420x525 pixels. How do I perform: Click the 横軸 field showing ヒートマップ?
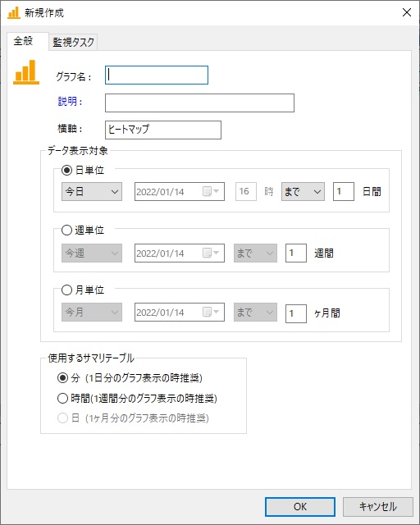click(163, 130)
